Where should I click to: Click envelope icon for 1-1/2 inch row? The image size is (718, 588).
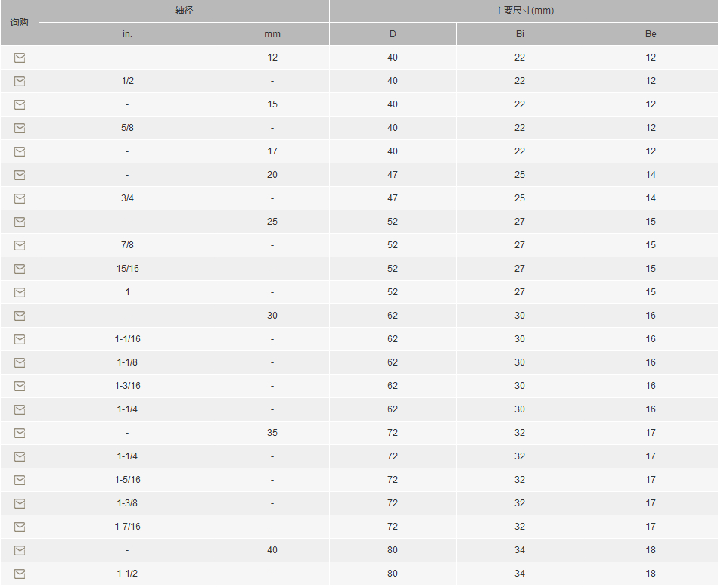click(x=20, y=574)
